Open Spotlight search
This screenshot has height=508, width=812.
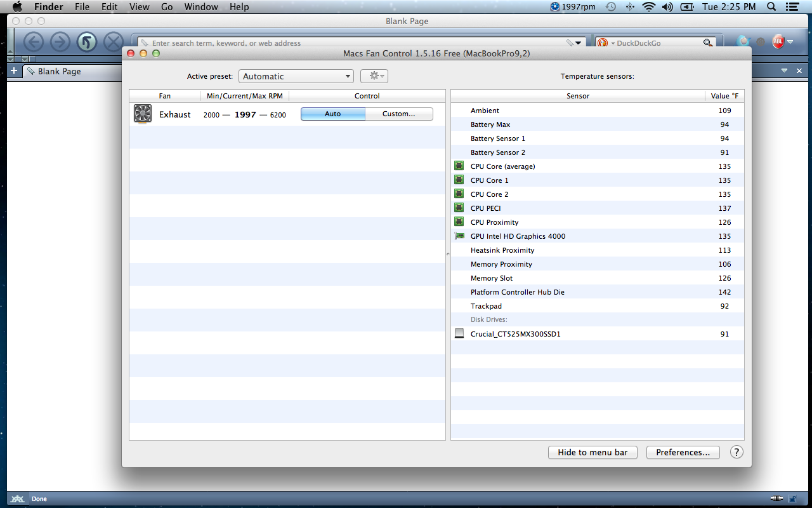[771, 7]
